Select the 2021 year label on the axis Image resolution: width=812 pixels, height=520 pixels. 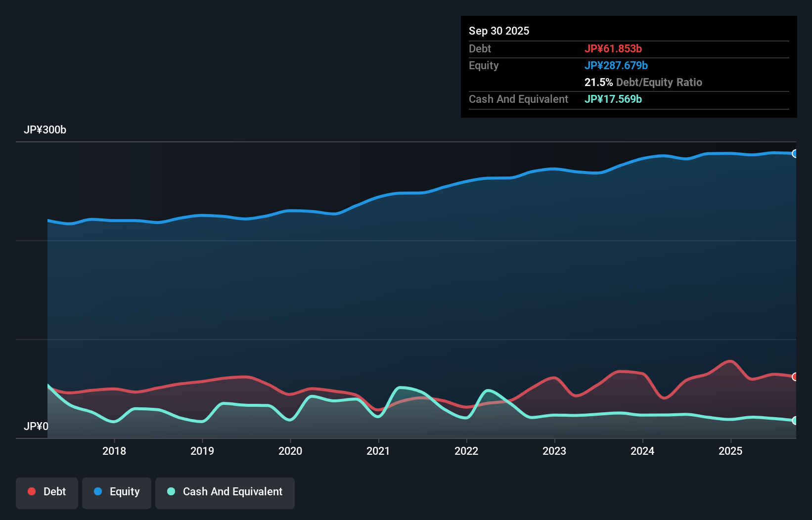(x=378, y=451)
